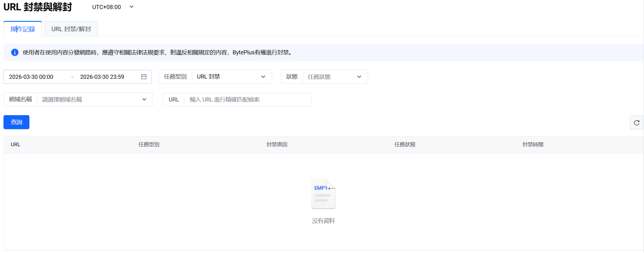Viewport: 644px width, 253px height.
Task: Click the refresh icon button
Action: tap(636, 122)
